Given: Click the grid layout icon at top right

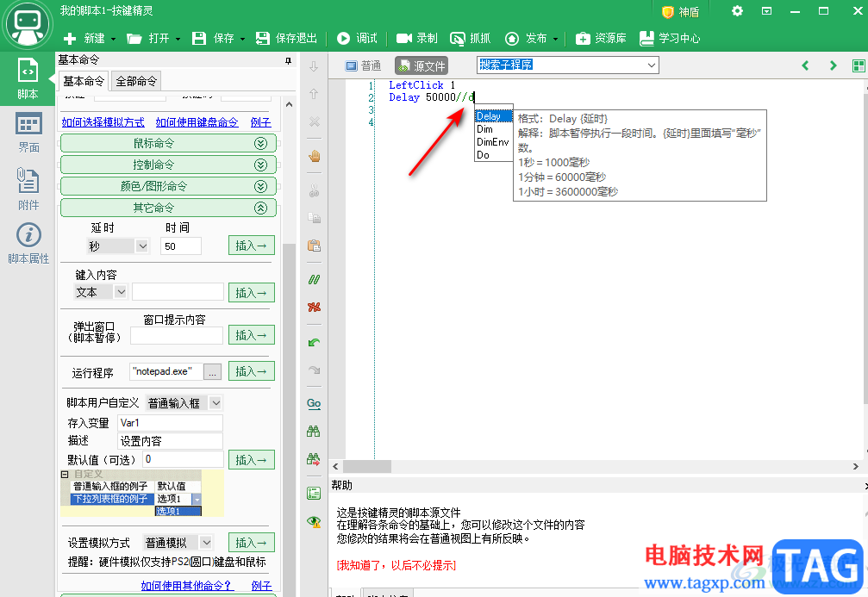Looking at the screenshot, I should pyautogui.click(x=858, y=65).
